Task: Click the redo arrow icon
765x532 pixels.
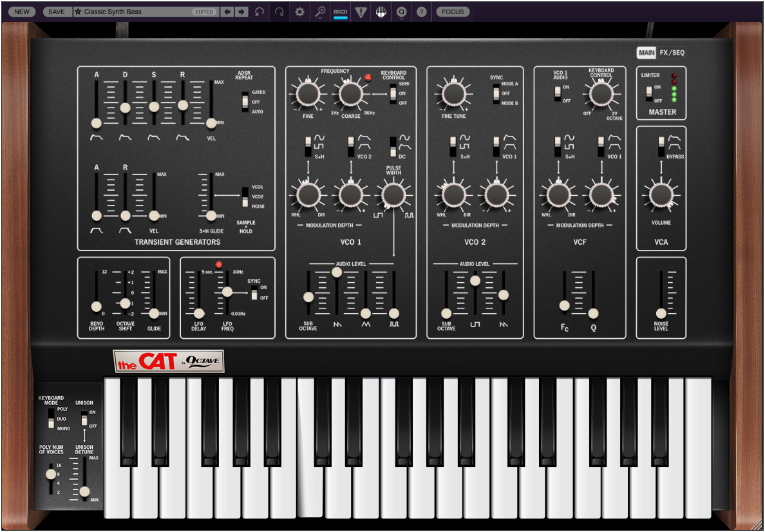Action: 279,12
